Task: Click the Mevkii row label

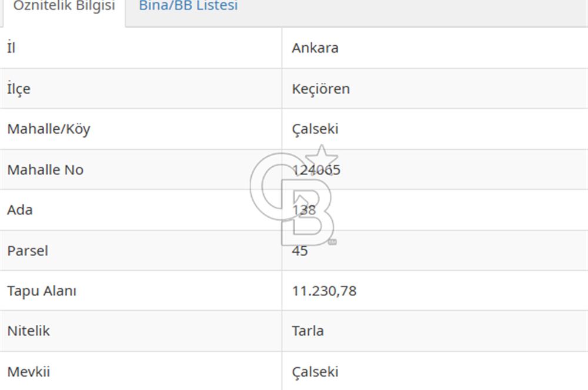Action: click(29, 372)
